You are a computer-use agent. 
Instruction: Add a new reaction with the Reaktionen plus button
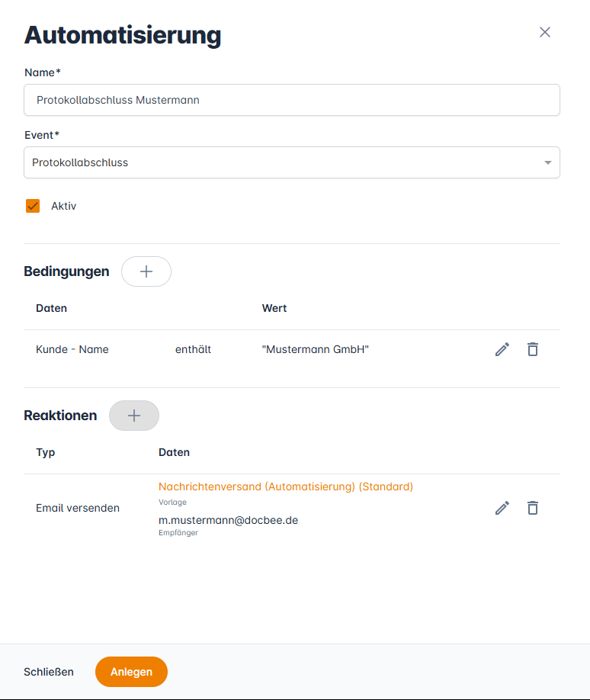(134, 416)
